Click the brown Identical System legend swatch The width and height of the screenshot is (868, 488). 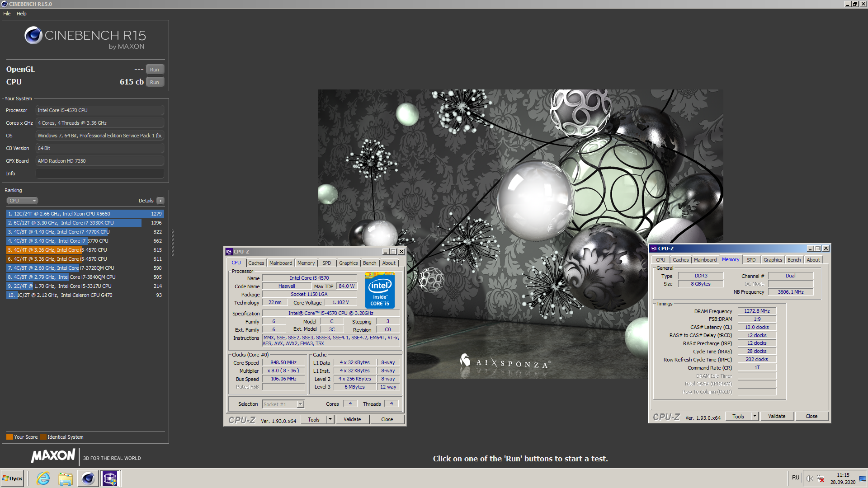coord(43,437)
